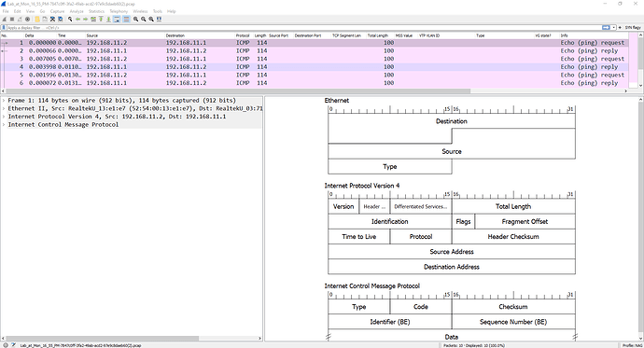Go to a specified packet number
644x348 pixels.
pos(93,19)
